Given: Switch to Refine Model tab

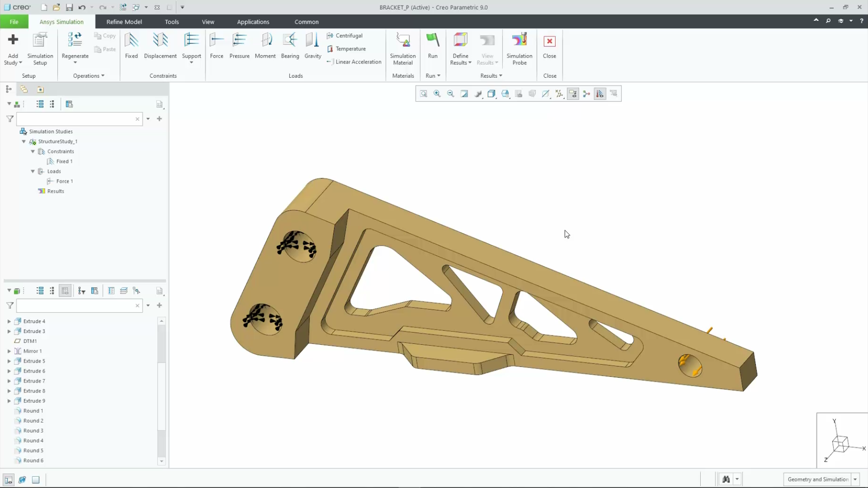Looking at the screenshot, I should coord(124,22).
